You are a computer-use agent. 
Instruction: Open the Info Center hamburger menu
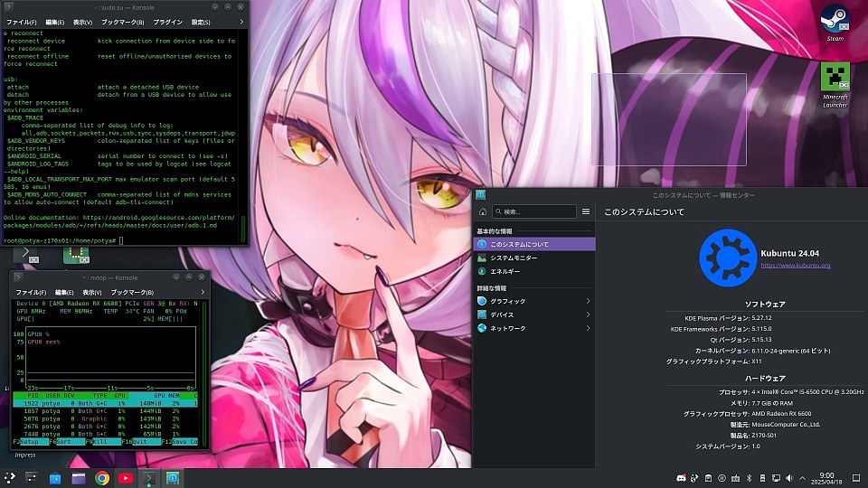586,211
